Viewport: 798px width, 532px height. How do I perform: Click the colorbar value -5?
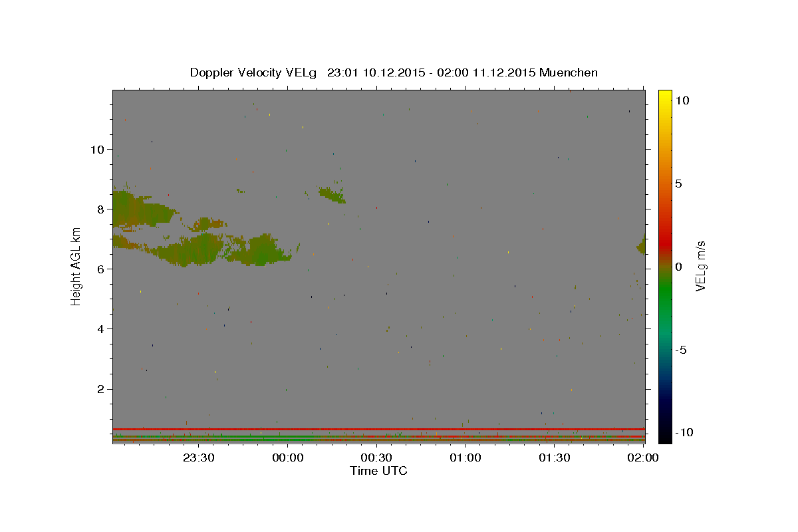pyautogui.click(x=680, y=350)
